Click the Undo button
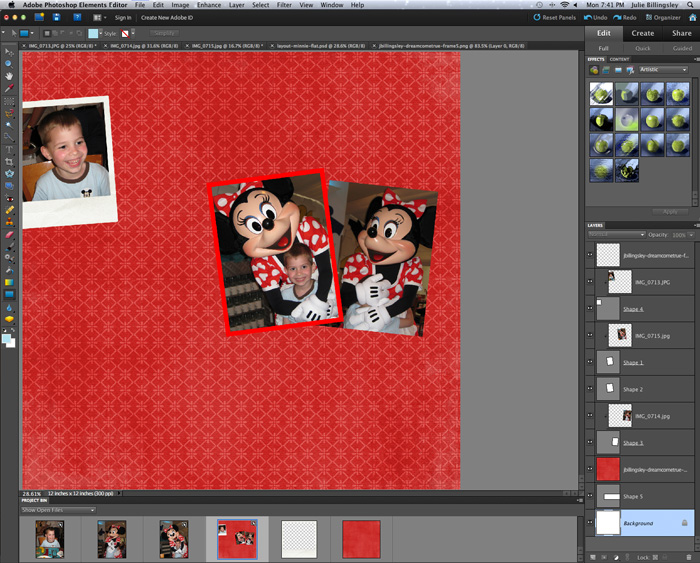 pyautogui.click(x=596, y=17)
